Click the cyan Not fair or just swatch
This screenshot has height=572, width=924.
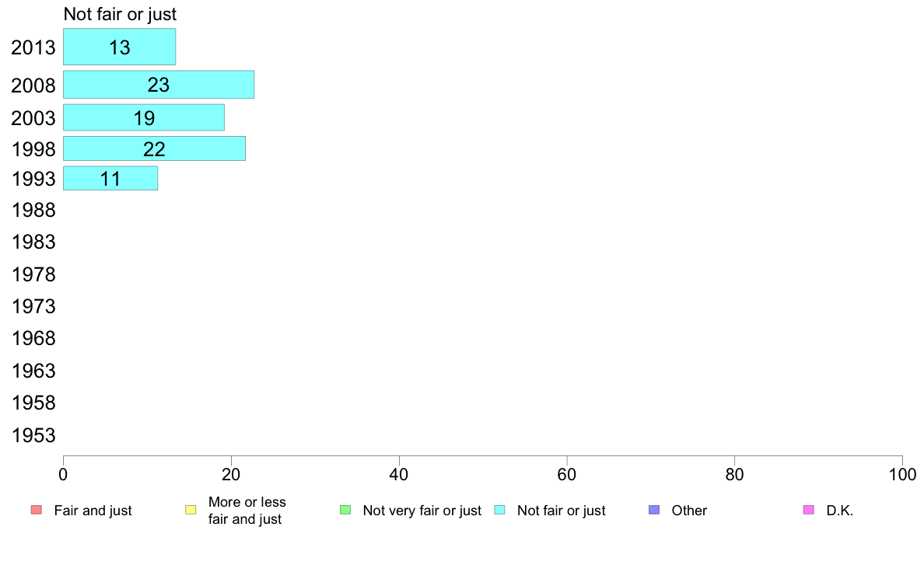(x=499, y=510)
